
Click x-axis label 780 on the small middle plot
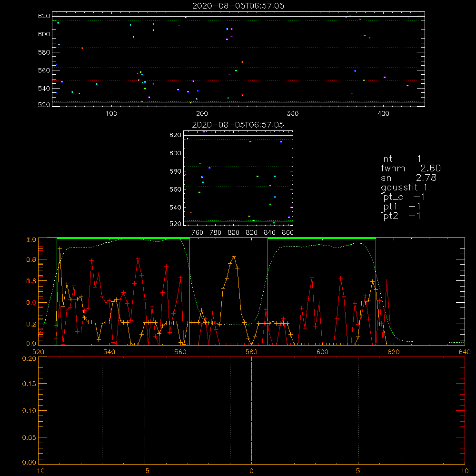coord(216,233)
